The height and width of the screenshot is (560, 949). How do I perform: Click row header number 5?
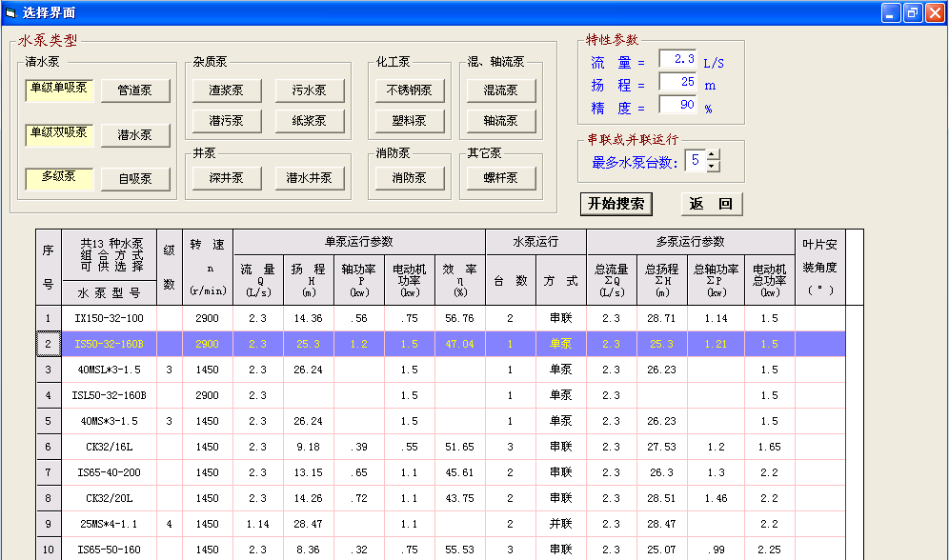(x=49, y=421)
